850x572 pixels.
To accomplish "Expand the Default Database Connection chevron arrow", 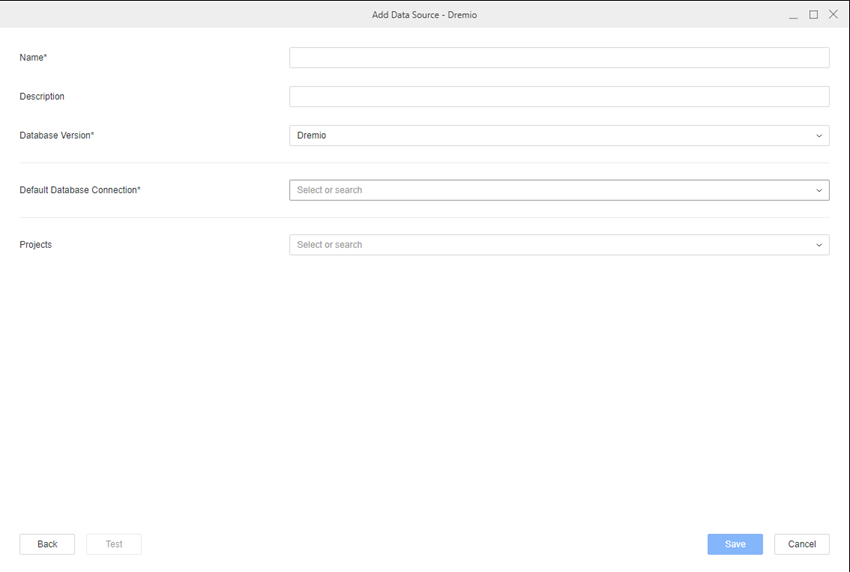I will 819,190.
